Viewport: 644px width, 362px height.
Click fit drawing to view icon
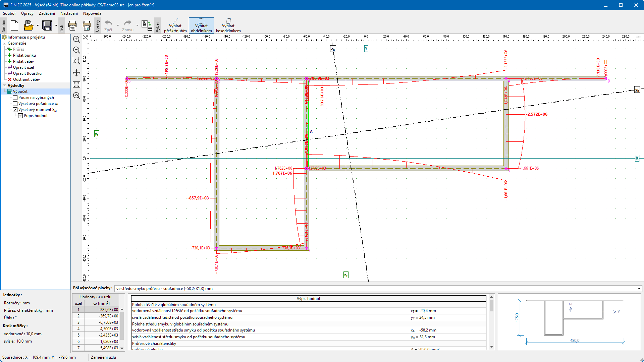click(x=76, y=85)
